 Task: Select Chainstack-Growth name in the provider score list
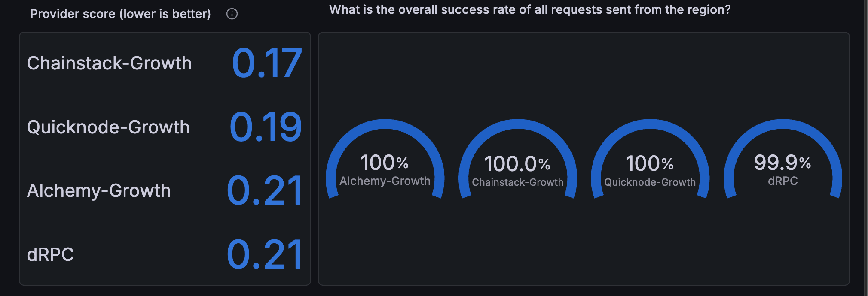coord(109,63)
